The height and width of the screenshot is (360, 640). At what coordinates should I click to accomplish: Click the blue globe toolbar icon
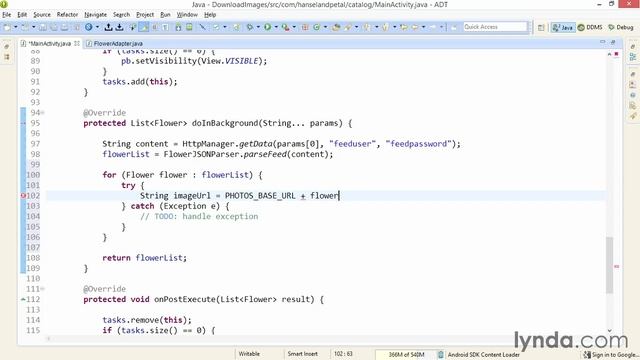click(89, 27)
